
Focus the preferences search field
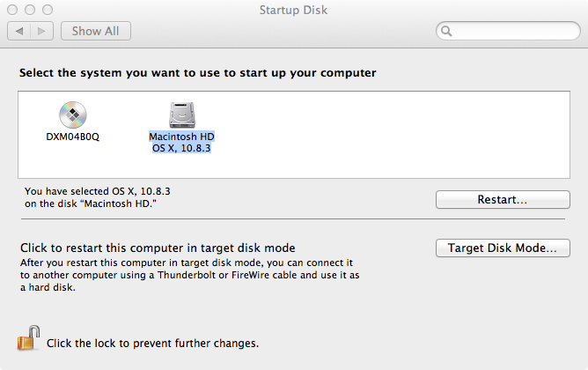(508, 31)
